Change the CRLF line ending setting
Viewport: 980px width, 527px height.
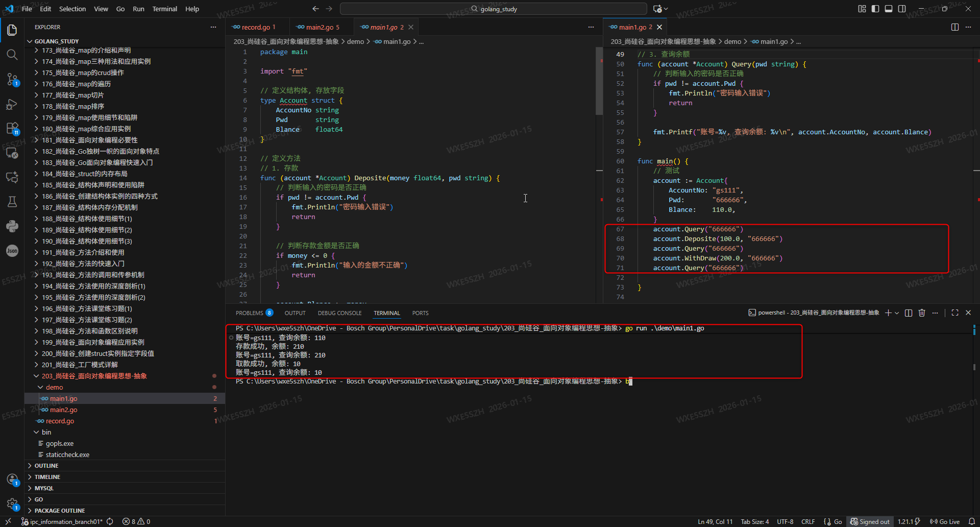coord(808,522)
